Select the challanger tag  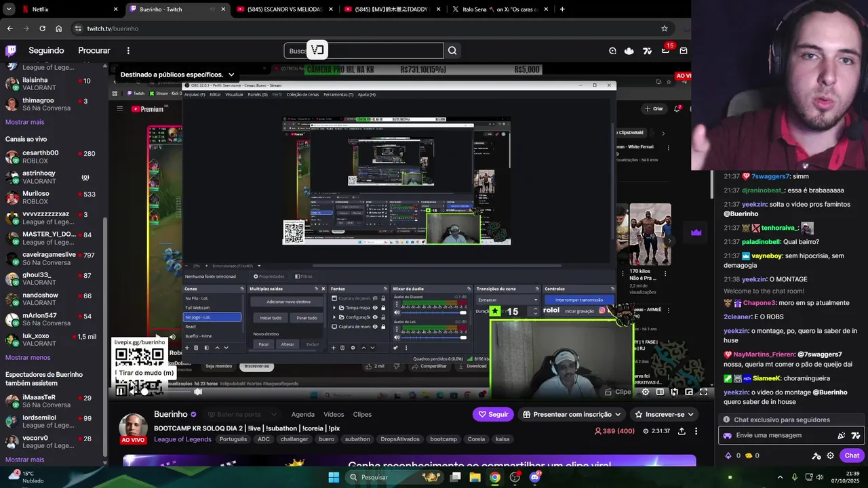tap(294, 439)
